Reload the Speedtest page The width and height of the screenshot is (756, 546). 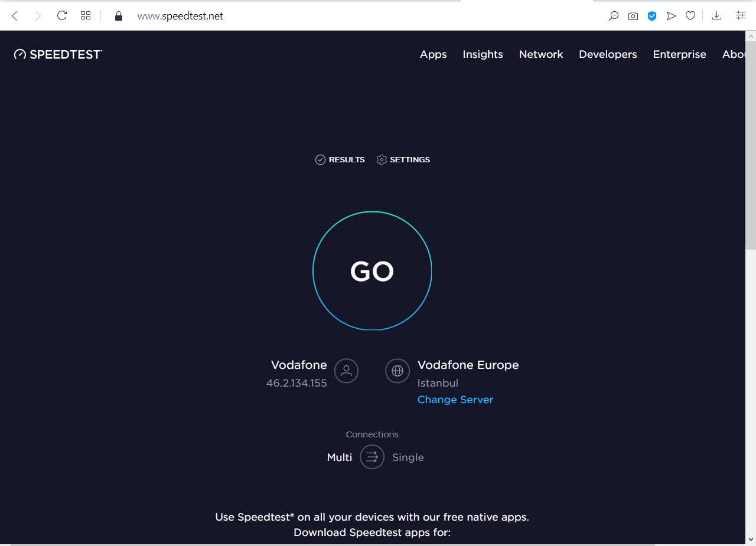pyautogui.click(x=61, y=16)
